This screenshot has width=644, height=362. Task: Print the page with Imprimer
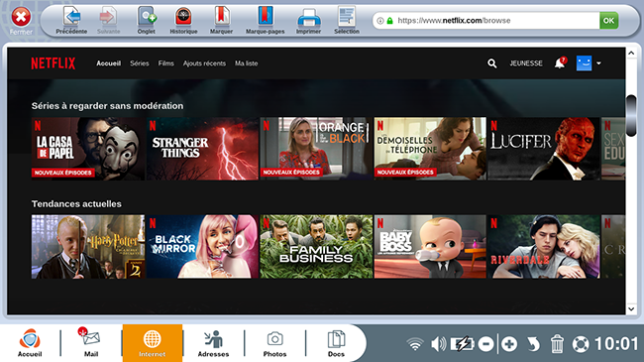[308, 20]
